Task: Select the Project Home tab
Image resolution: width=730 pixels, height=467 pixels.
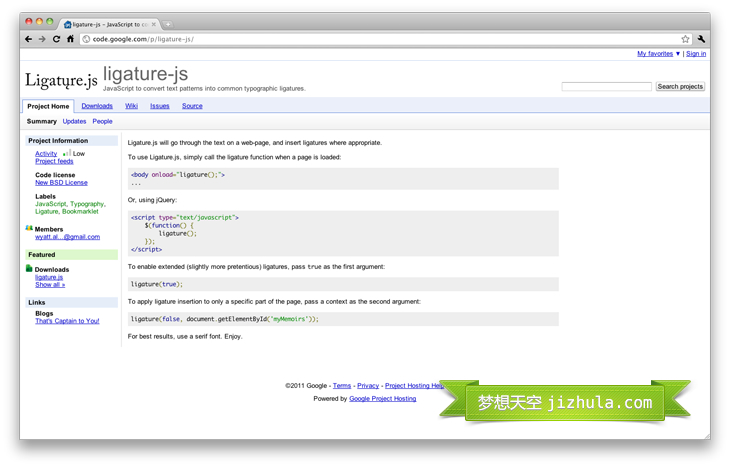Action: click(x=48, y=106)
